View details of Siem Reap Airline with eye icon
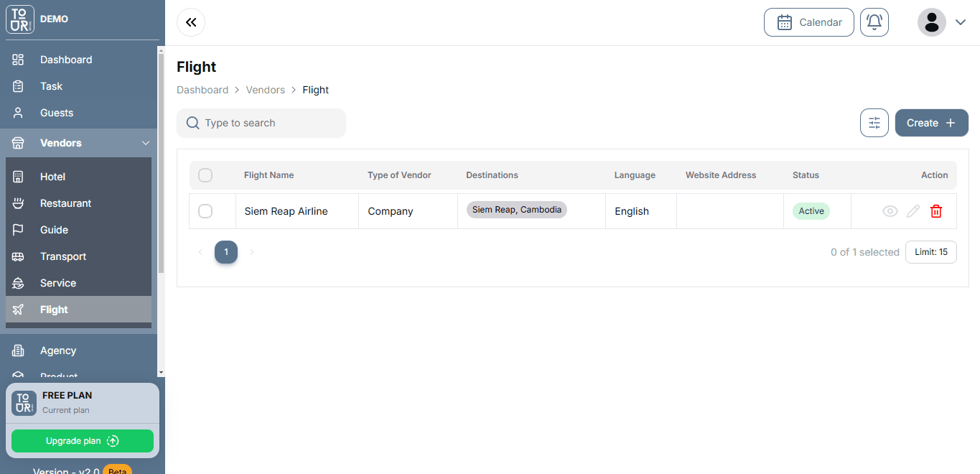Viewport: 980px width, 474px height. coord(890,211)
